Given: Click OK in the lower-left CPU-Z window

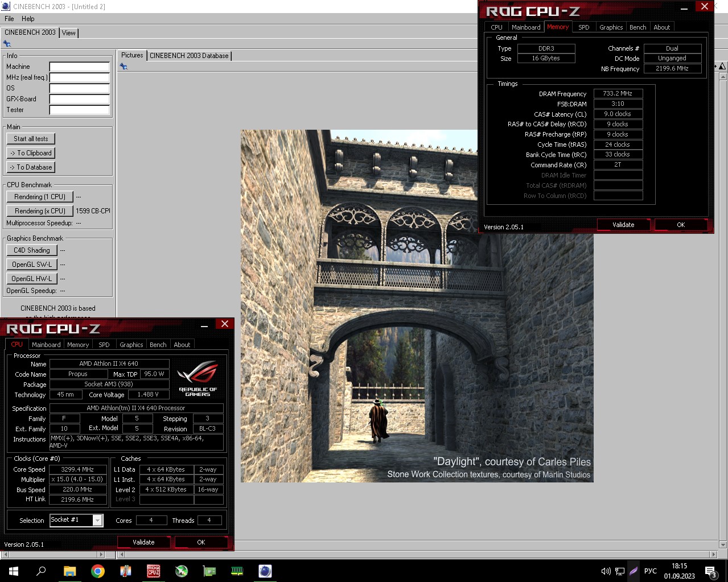Looking at the screenshot, I should (x=201, y=542).
